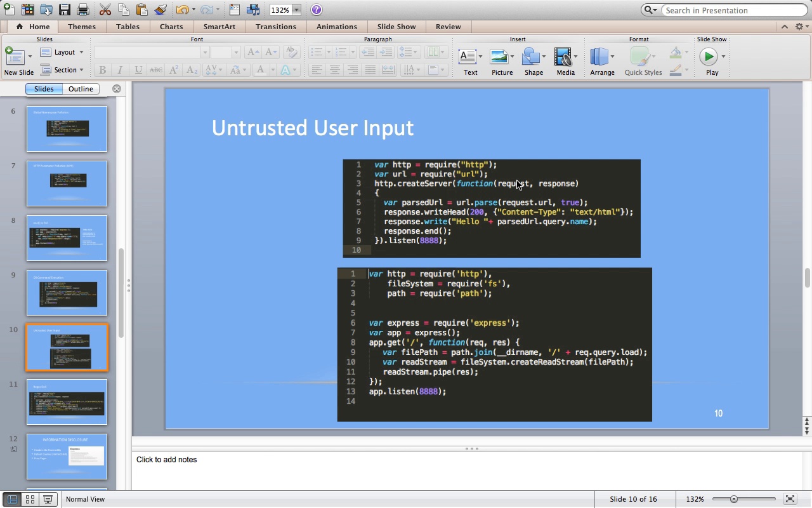This screenshot has width=812, height=508.
Task: Open the zoom percentage dropdown in toolbar
Action: coord(296,10)
